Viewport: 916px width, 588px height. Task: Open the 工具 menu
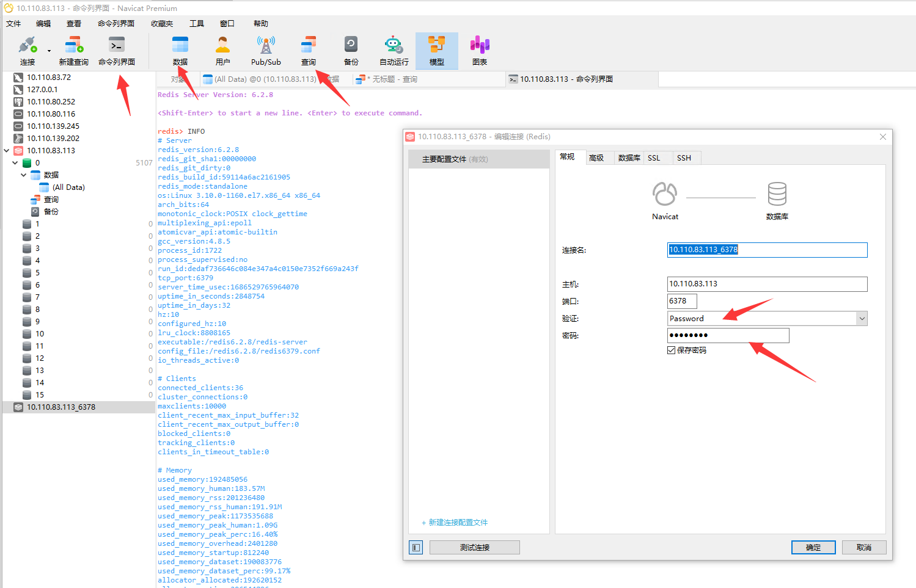(197, 23)
